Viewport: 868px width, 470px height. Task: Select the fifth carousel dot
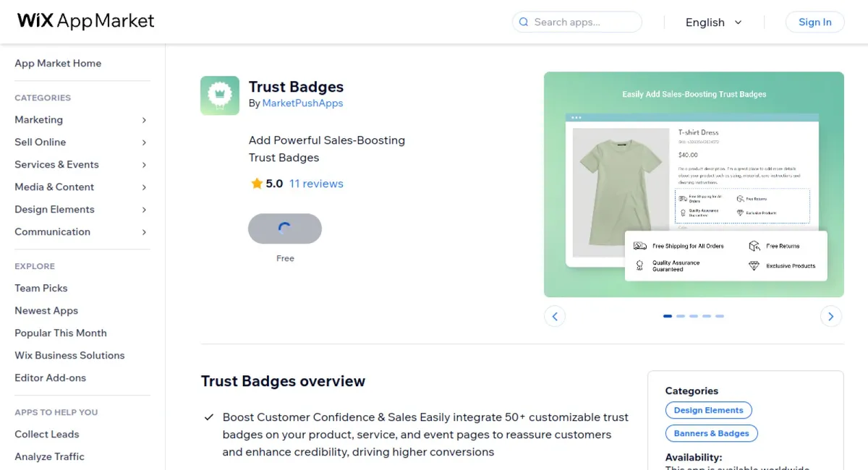tap(720, 316)
